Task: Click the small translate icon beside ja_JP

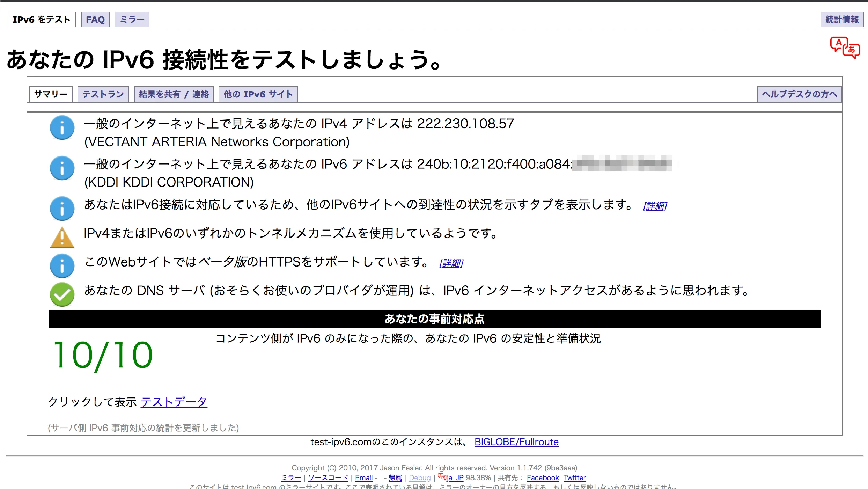Action: click(x=442, y=477)
